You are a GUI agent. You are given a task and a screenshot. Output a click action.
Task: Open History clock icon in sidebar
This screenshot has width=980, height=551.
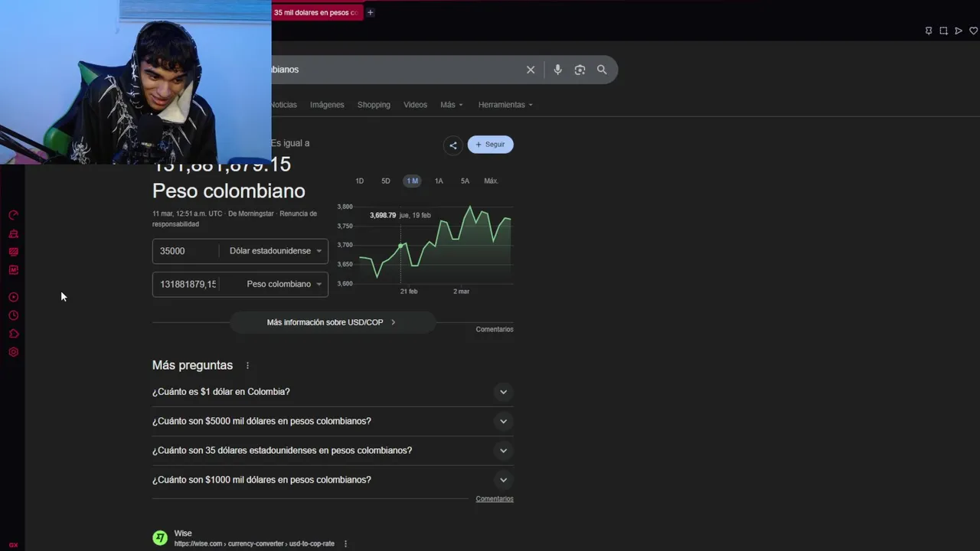tap(13, 315)
